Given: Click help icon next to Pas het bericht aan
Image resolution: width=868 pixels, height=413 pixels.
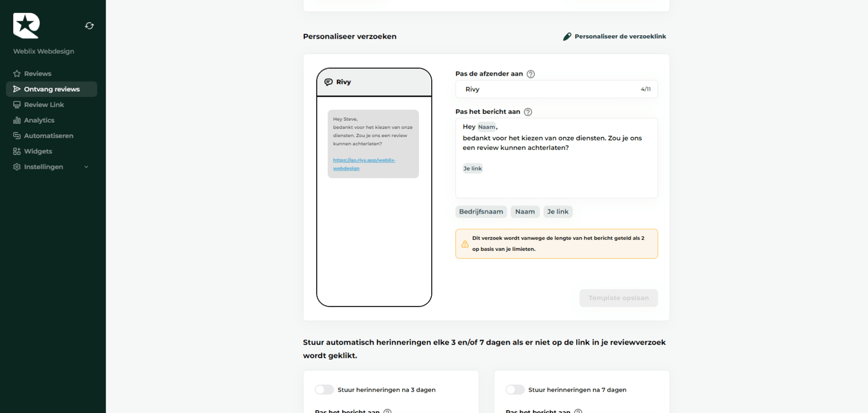Looking at the screenshot, I should click(x=528, y=112).
